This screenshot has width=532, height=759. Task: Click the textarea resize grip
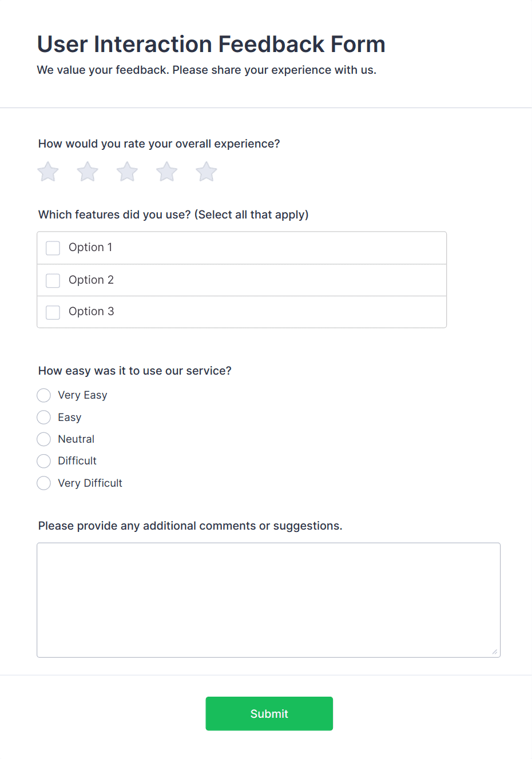(494, 650)
